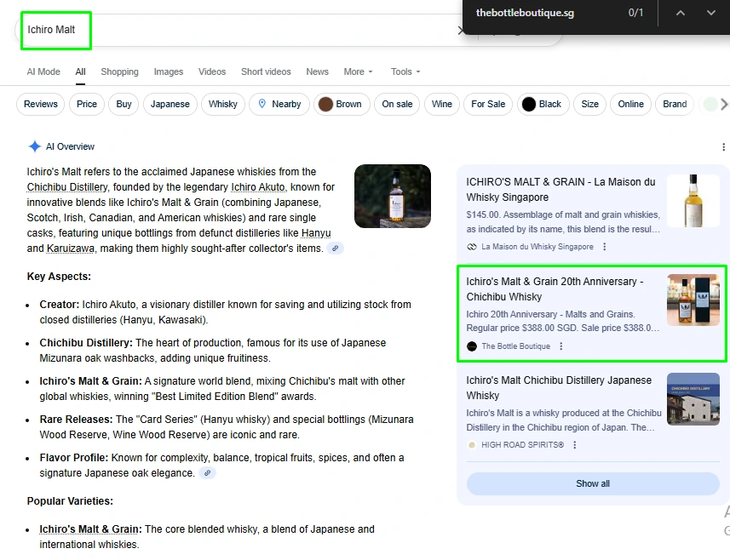Click the link icon after 'collector's items'
730x560 pixels.
tap(336, 249)
